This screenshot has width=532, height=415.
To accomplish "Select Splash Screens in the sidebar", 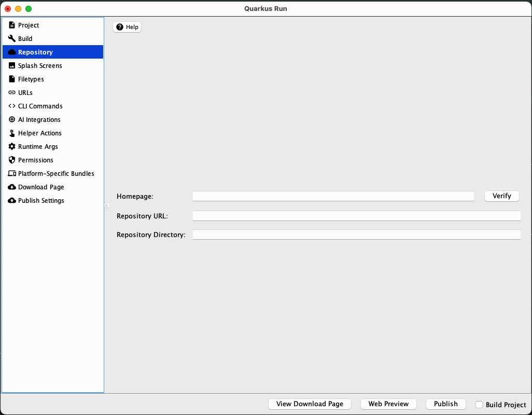I will pos(53,65).
